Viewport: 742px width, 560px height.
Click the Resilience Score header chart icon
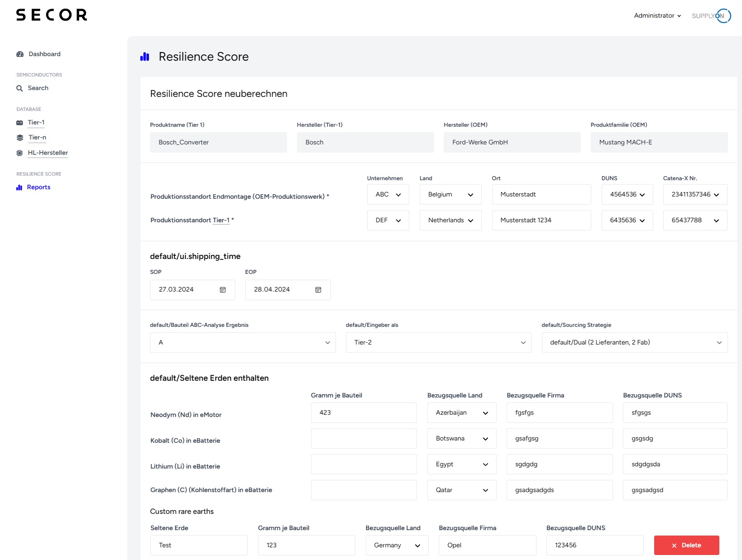[145, 57]
